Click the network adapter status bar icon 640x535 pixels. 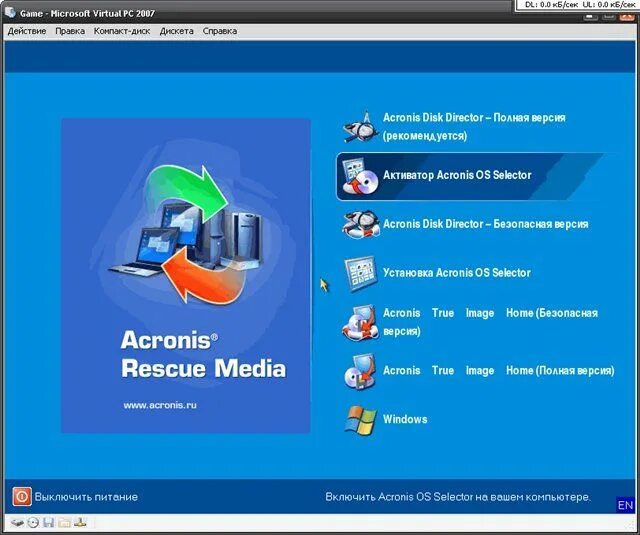tap(80, 522)
